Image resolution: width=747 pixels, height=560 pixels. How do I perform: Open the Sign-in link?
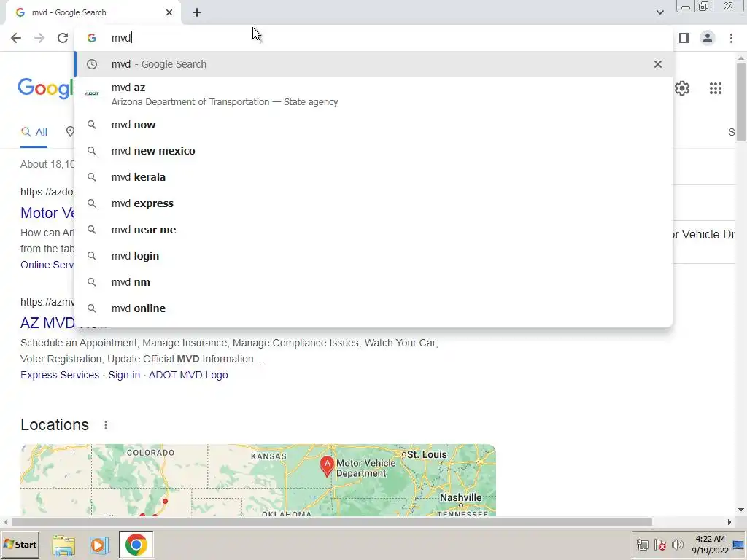tap(124, 376)
